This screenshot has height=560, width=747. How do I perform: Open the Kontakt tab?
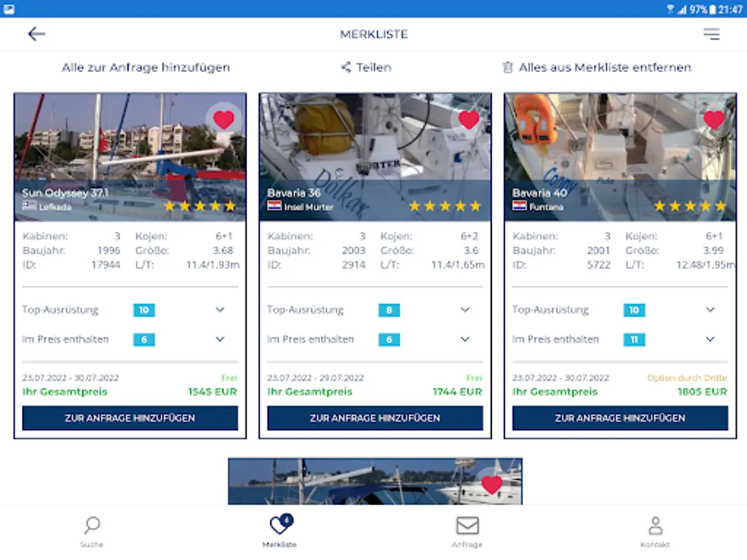(655, 532)
